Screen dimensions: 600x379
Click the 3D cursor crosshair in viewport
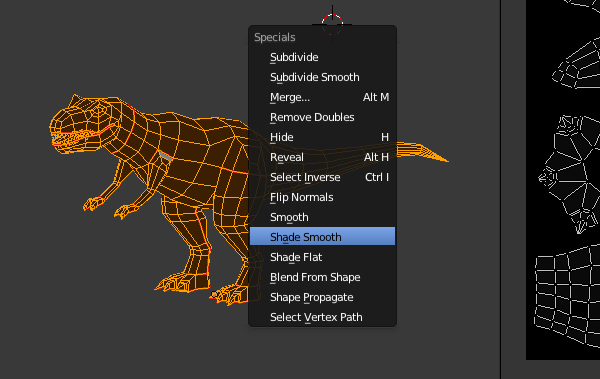click(332, 24)
